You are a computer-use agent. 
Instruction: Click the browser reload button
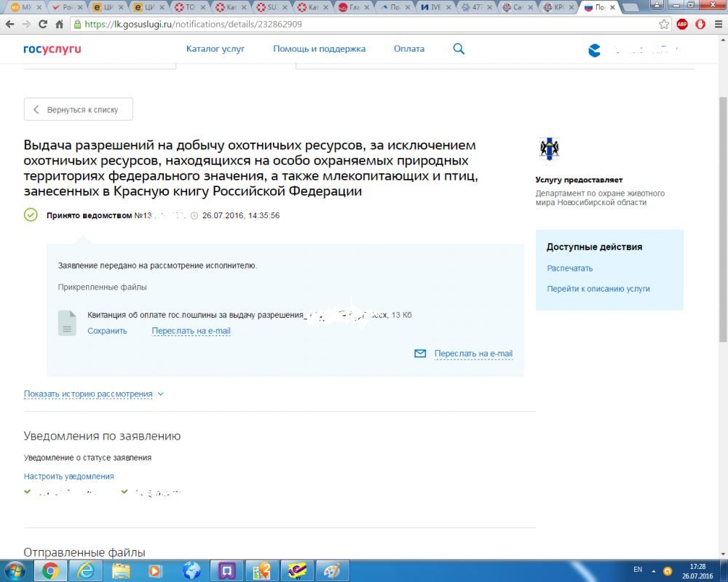point(42,24)
